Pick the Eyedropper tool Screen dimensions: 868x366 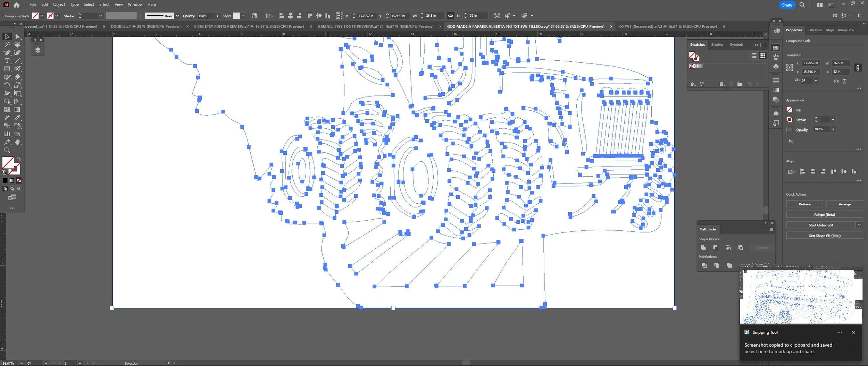(x=17, y=118)
